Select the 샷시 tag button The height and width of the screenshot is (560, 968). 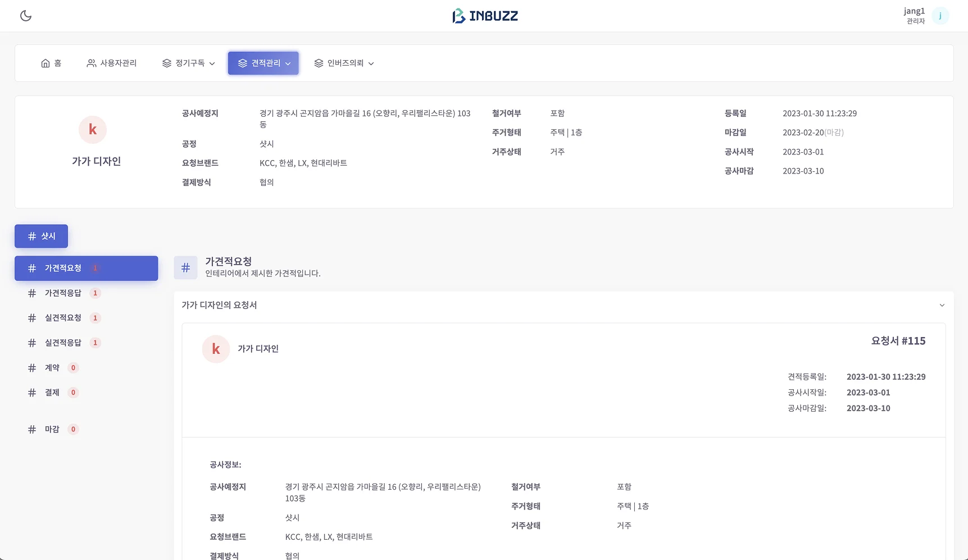[x=42, y=236]
